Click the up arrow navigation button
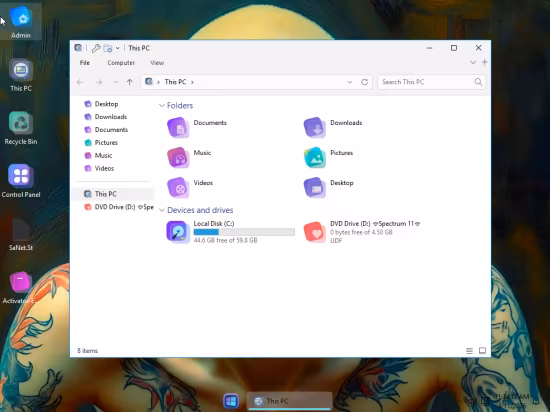 pos(130,82)
